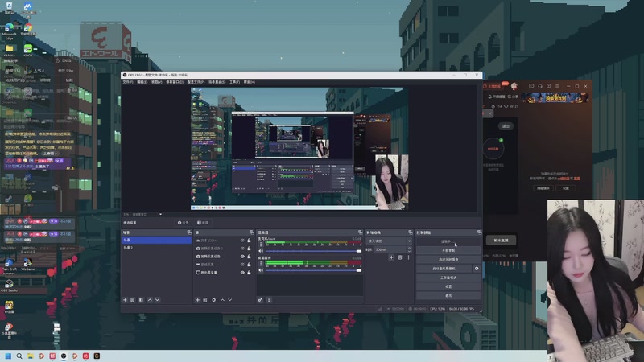Remove the transition using its trash icon
Viewport: 644px width, 362px height.
pyautogui.click(x=400, y=257)
